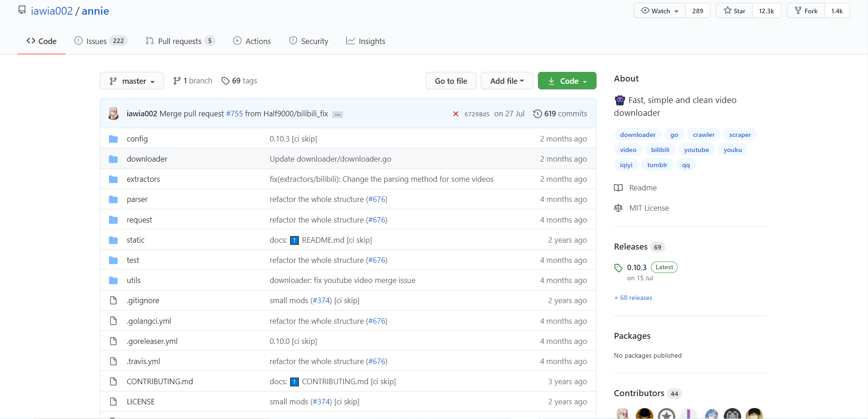
Task: Open the parser folder
Action: [137, 199]
